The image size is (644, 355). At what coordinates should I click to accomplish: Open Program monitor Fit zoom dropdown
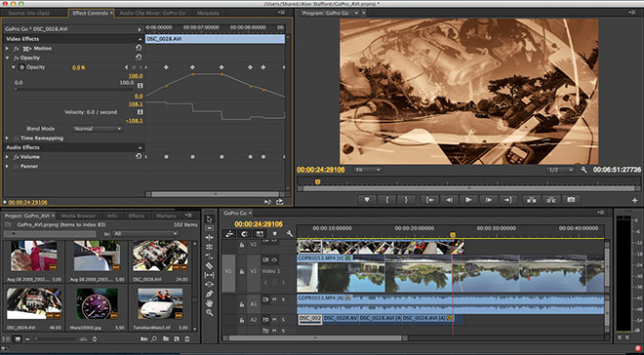tap(367, 170)
